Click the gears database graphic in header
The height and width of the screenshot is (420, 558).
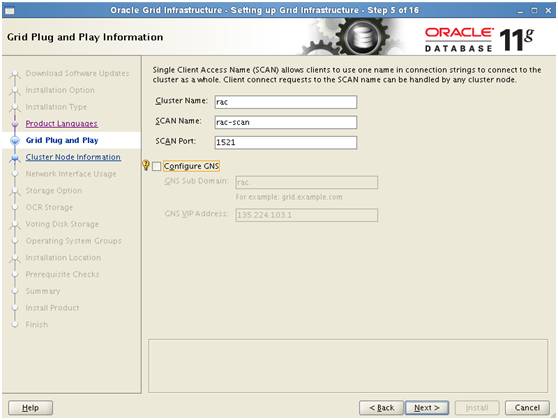[351, 37]
